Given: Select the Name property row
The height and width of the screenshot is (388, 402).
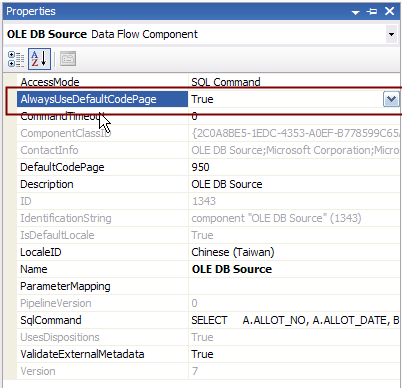Looking at the screenshot, I should click(208, 269).
